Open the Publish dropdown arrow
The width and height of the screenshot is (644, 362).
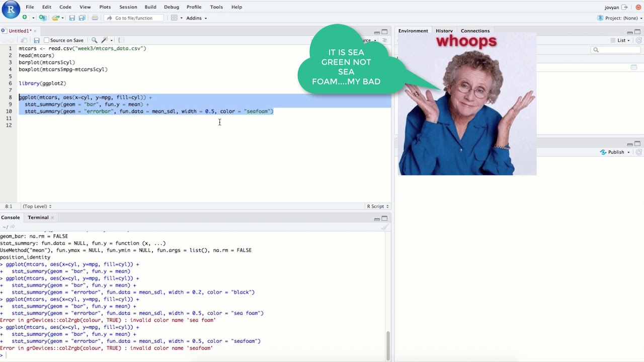628,152
